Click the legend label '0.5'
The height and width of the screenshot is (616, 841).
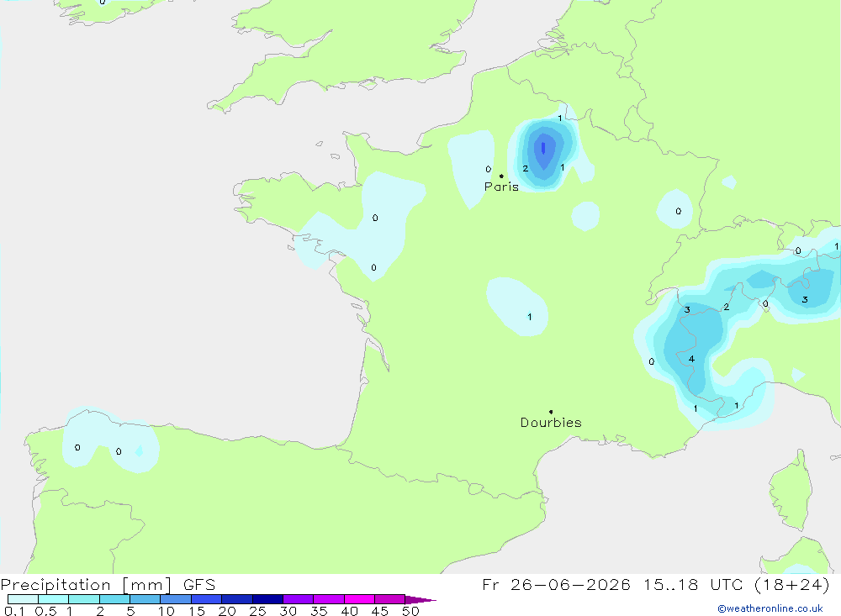(x=45, y=611)
